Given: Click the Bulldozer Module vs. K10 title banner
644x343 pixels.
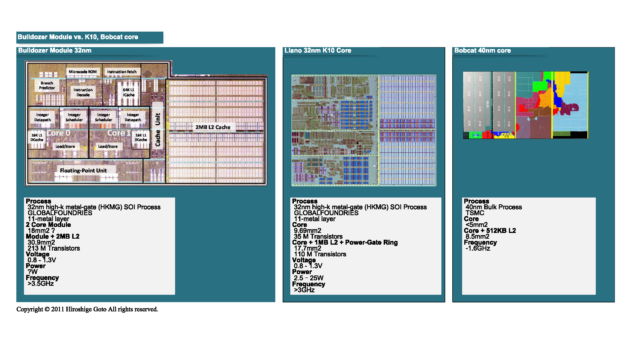Looking at the screenshot, I should click(x=78, y=37).
